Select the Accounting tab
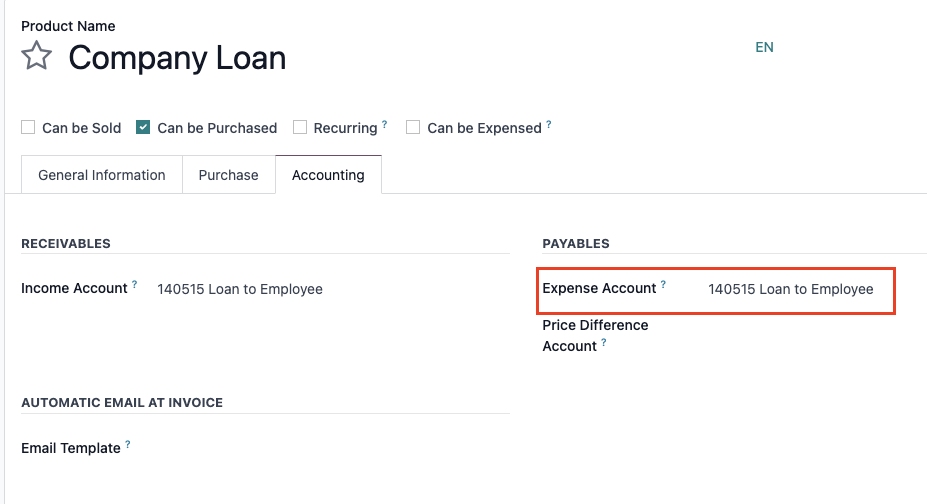Screen dimensions: 927x504 coord(328,175)
